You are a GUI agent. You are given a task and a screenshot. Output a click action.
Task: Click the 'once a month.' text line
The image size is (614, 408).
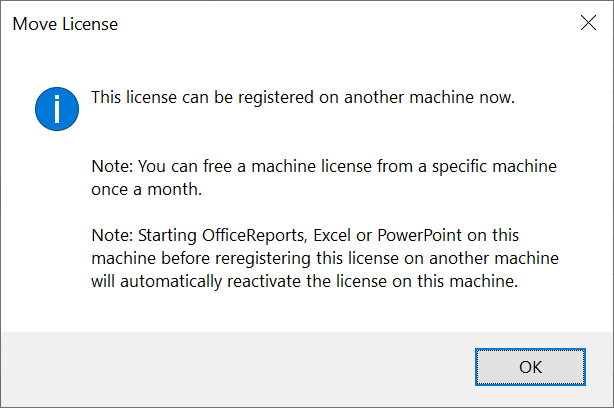pyautogui.click(x=139, y=187)
